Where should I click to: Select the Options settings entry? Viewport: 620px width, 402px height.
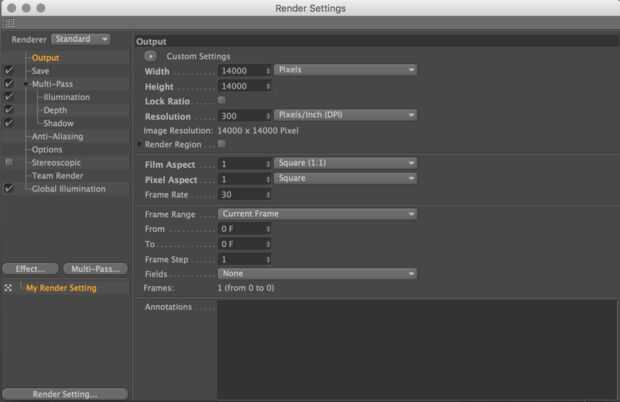pyautogui.click(x=47, y=150)
